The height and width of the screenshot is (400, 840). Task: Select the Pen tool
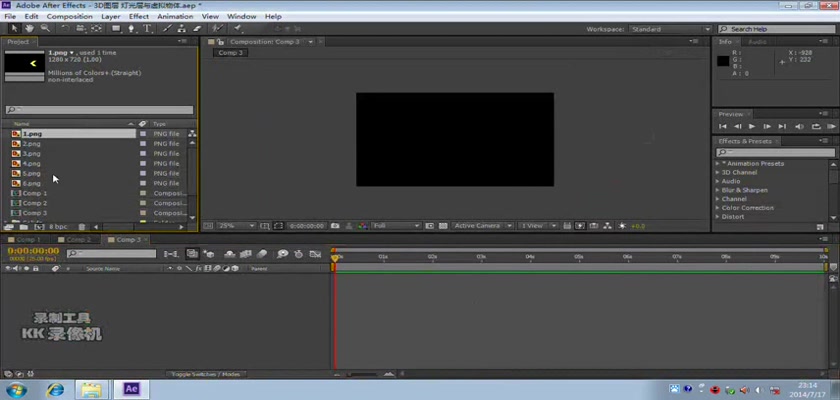(x=131, y=28)
